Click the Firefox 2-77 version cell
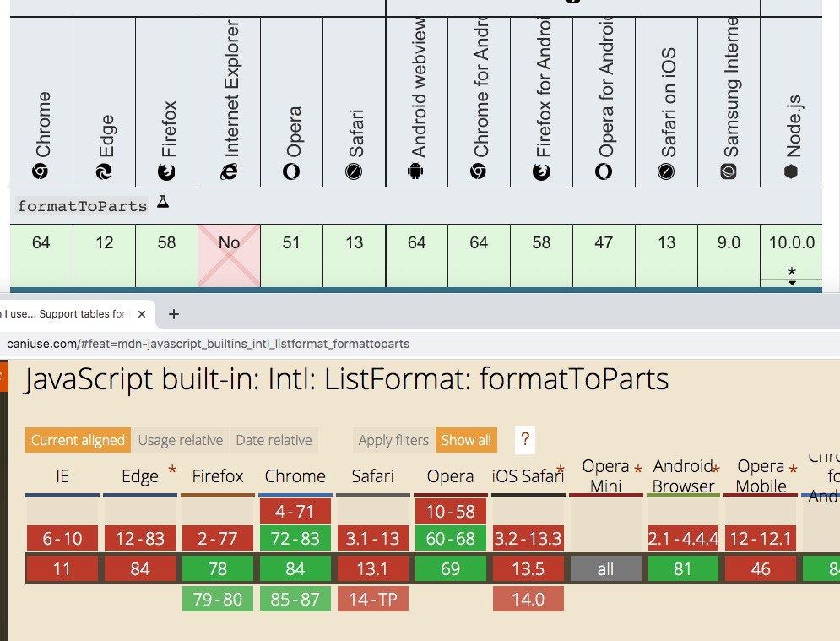The image size is (840, 641). [x=218, y=538]
